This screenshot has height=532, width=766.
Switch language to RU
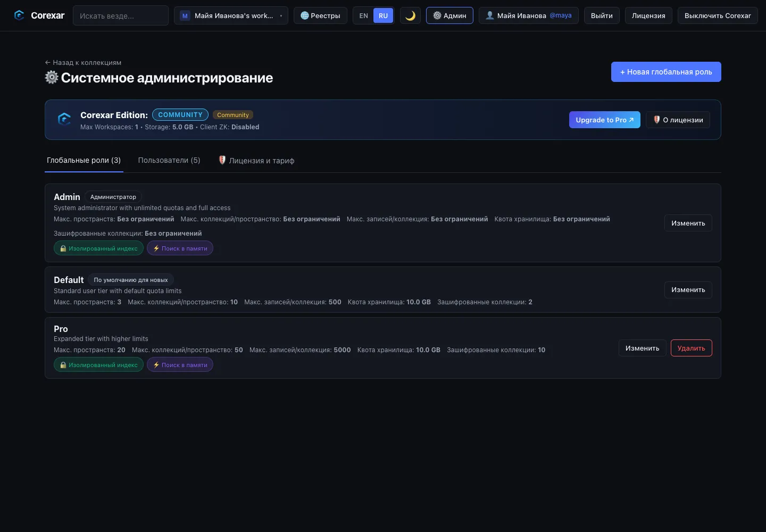(383, 16)
